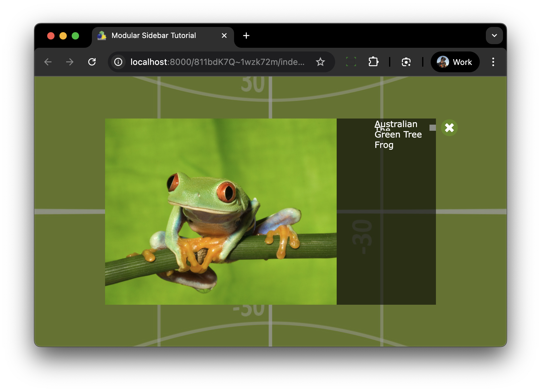The image size is (541, 392).
Task: Expand the tab search dropdown
Action: coord(494,36)
